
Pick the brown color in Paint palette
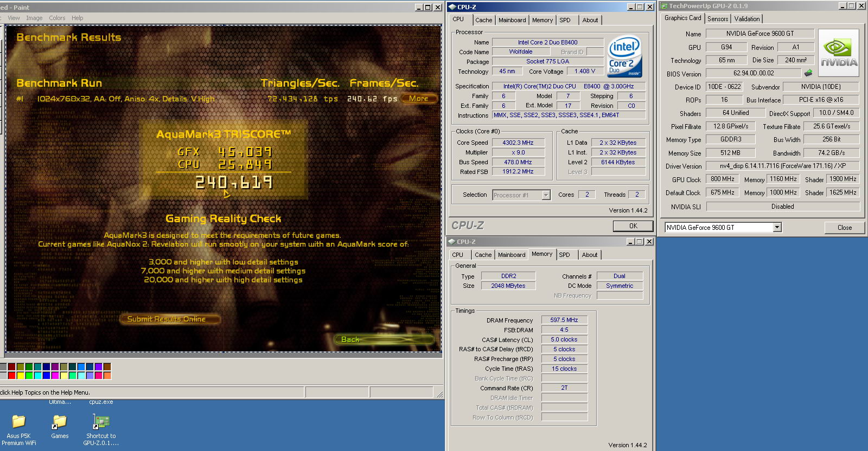point(107,367)
